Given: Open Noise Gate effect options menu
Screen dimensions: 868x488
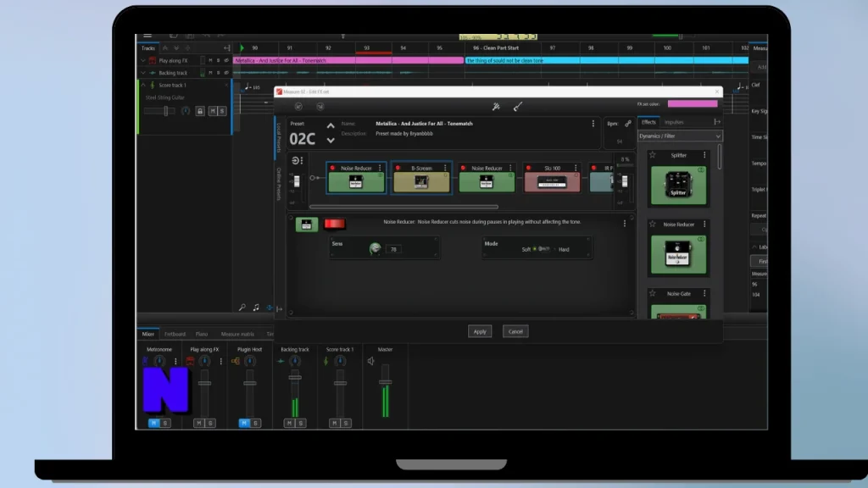Looking at the screenshot, I should pyautogui.click(x=704, y=293).
